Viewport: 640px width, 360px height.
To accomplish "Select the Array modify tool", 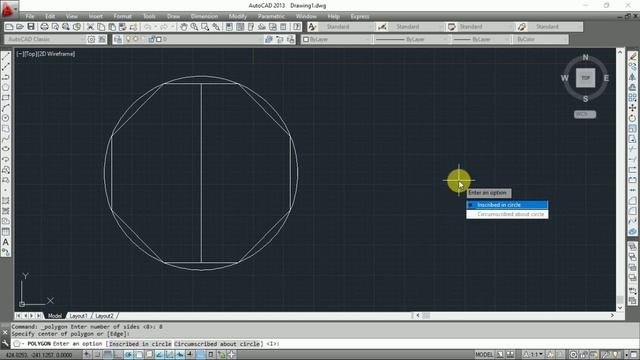I will pos(632,97).
